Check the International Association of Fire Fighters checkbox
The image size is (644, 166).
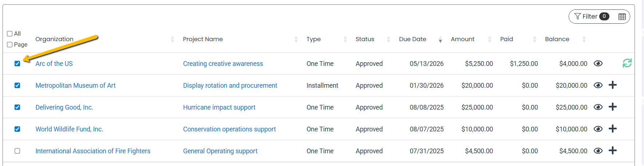click(17, 151)
